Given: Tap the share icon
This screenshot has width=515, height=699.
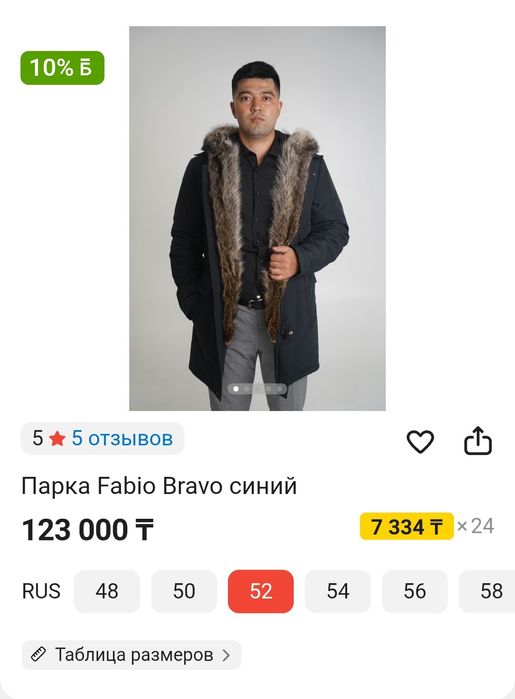Looking at the screenshot, I should click(x=478, y=440).
